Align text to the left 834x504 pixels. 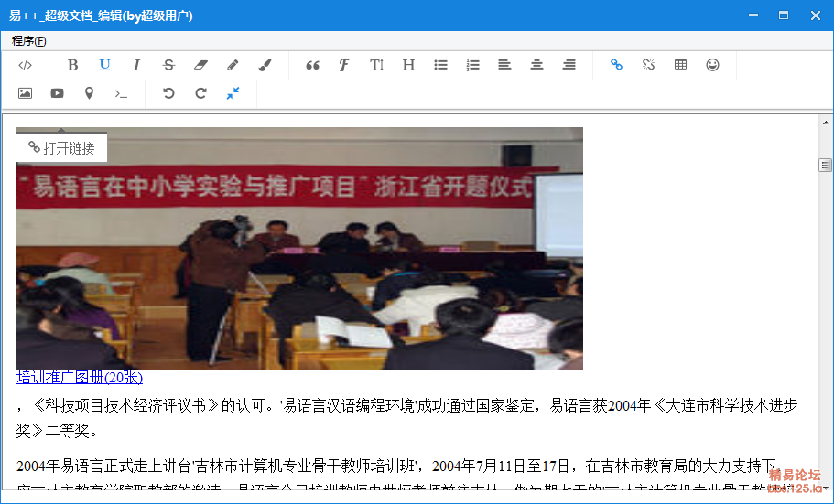coord(504,65)
